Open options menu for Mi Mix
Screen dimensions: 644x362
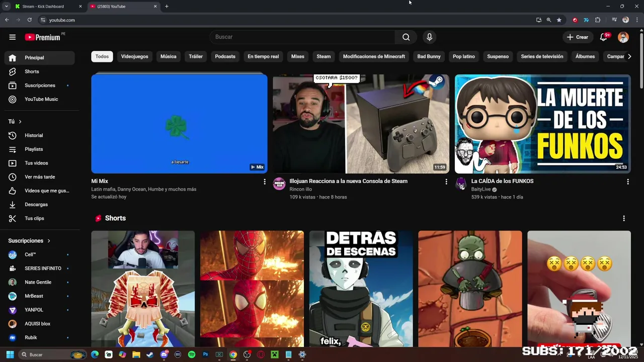tap(264, 182)
